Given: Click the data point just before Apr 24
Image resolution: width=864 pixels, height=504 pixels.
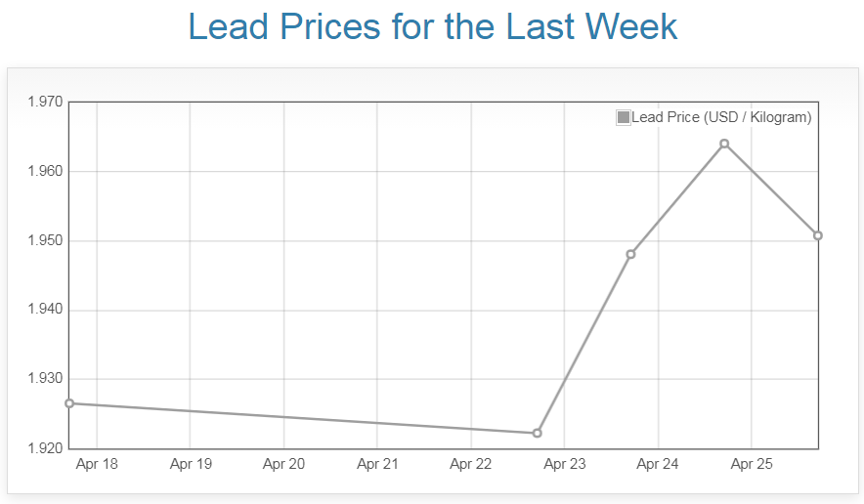Looking at the screenshot, I should coord(630,254).
